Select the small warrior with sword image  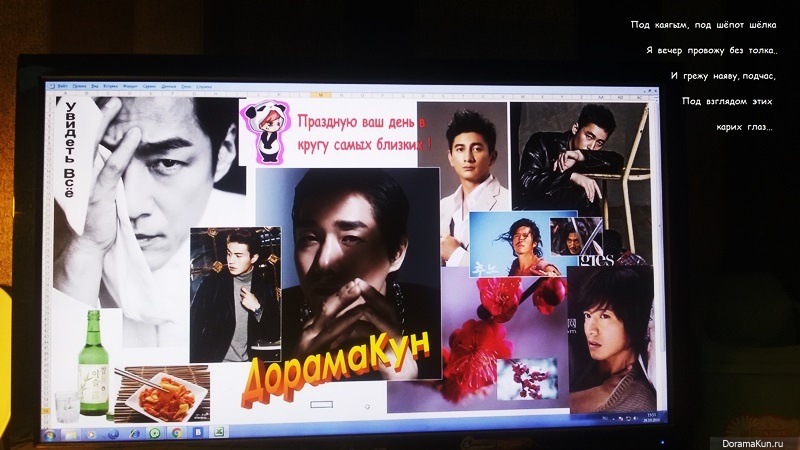[576, 236]
